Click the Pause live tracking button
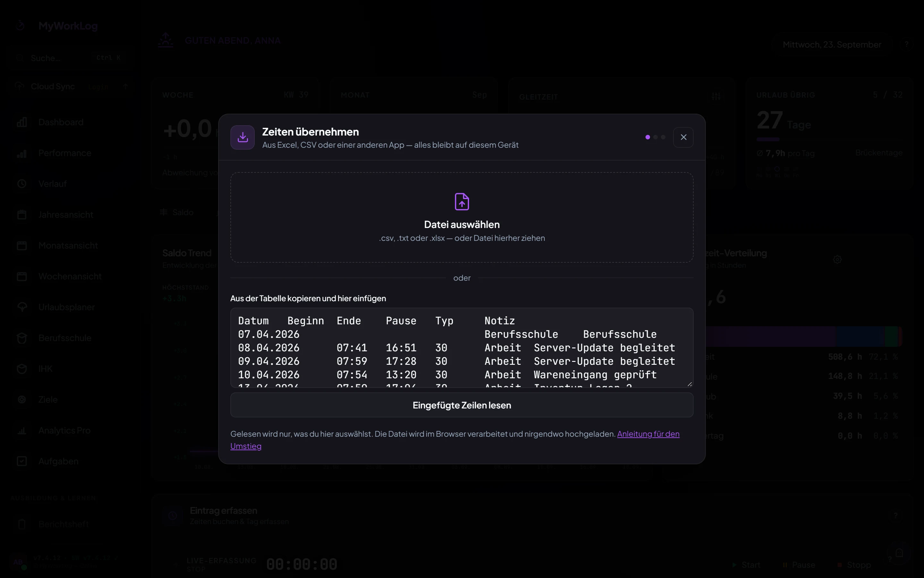Viewport: 924px width, 578px height. tap(798, 565)
